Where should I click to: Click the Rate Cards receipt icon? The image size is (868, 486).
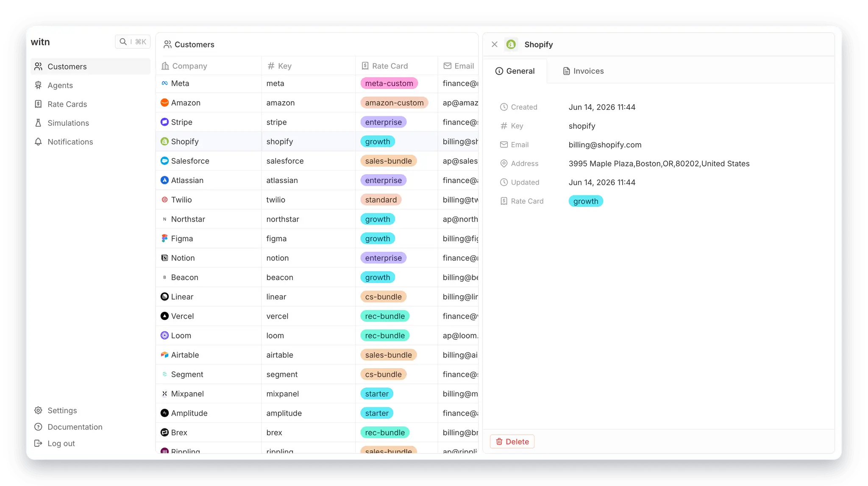(x=38, y=104)
